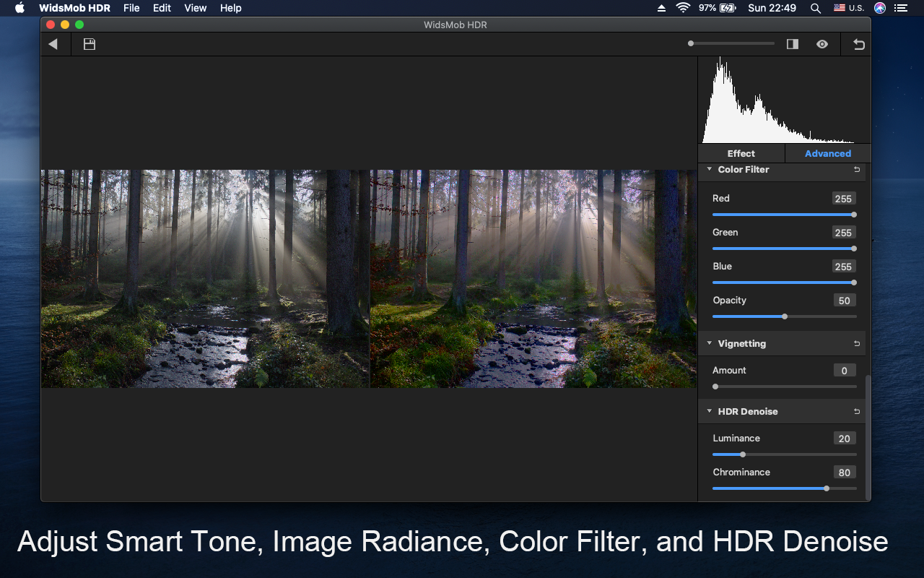Click the save floppy disk icon

(x=90, y=44)
